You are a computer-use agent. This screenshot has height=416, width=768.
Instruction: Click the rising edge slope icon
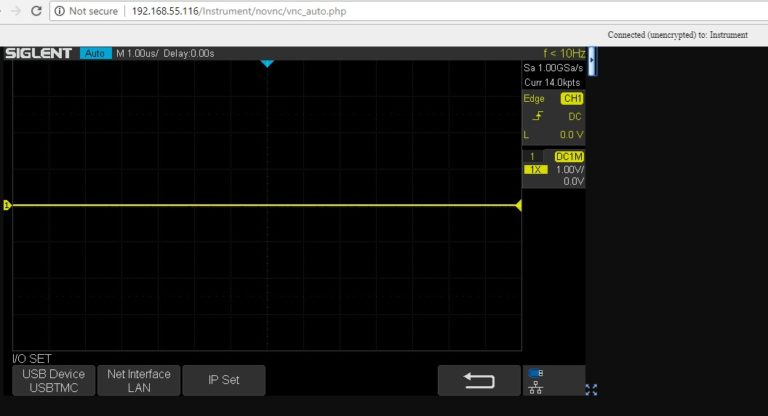point(537,116)
